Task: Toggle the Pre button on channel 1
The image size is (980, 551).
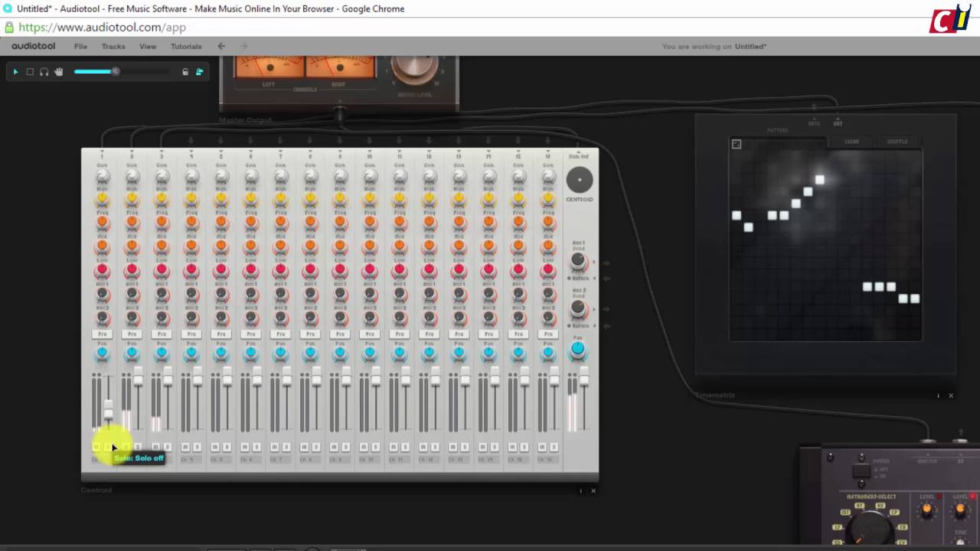Action: click(x=102, y=334)
